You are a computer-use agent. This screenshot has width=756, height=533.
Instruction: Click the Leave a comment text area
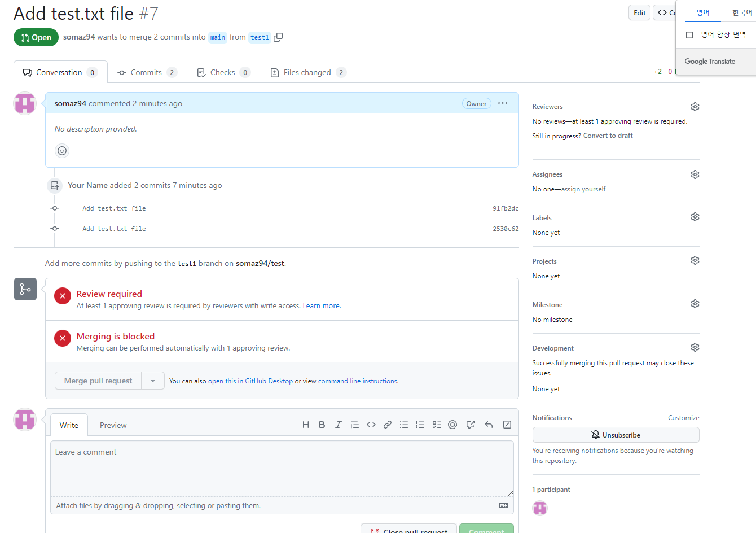point(282,469)
